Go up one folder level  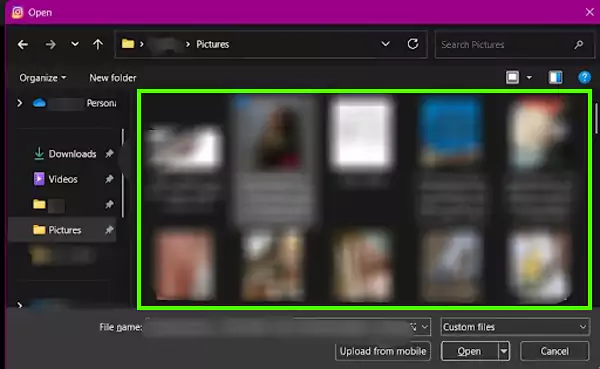click(98, 45)
